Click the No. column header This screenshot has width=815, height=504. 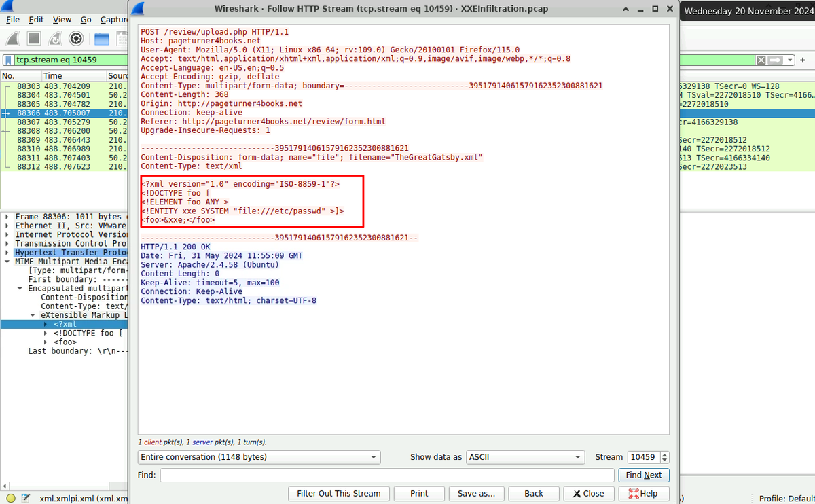[21, 76]
